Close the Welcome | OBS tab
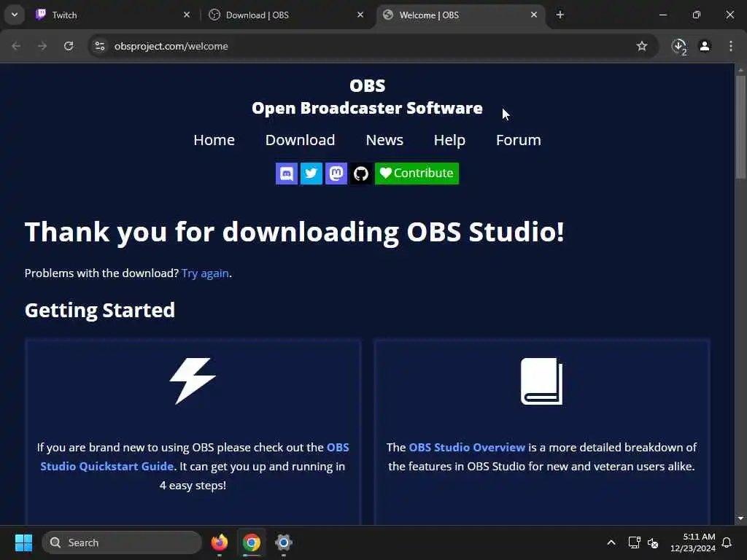The height and width of the screenshot is (560, 747). [534, 15]
